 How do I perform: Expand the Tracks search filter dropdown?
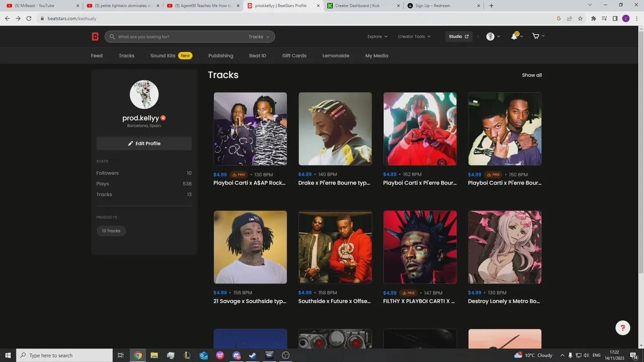point(259,37)
